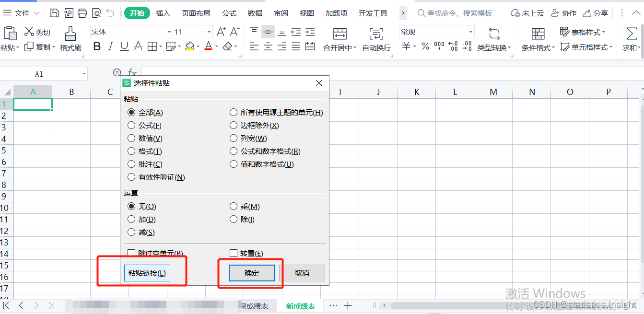Toggle Italic formatting
This screenshot has height=314, width=644.
point(111,47)
